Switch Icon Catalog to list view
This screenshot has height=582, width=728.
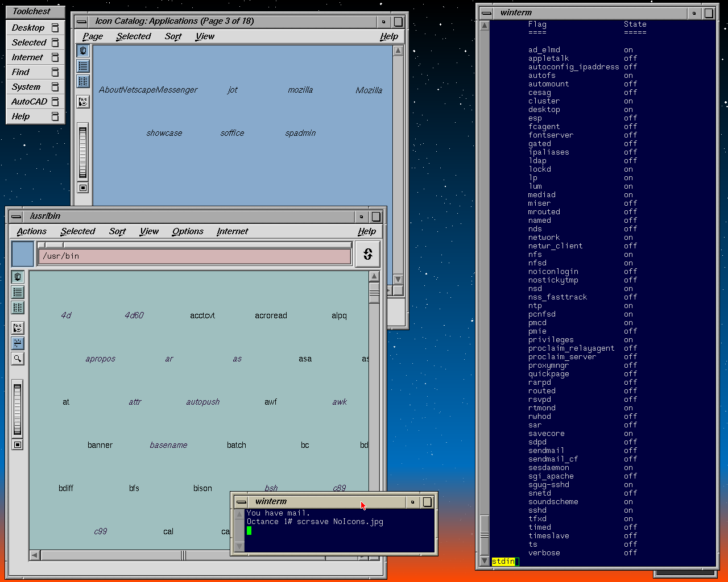(83, 66)
